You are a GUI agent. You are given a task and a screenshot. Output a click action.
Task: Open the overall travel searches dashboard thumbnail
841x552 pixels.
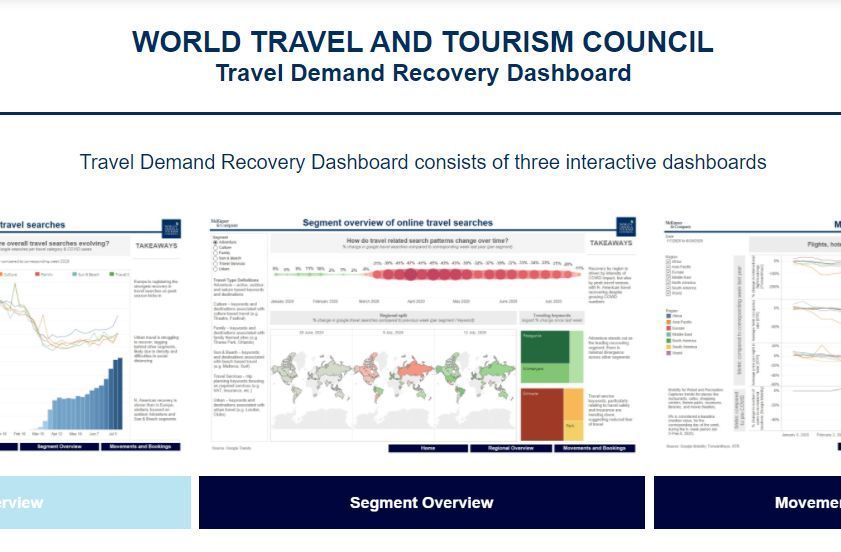coord(91,335)
